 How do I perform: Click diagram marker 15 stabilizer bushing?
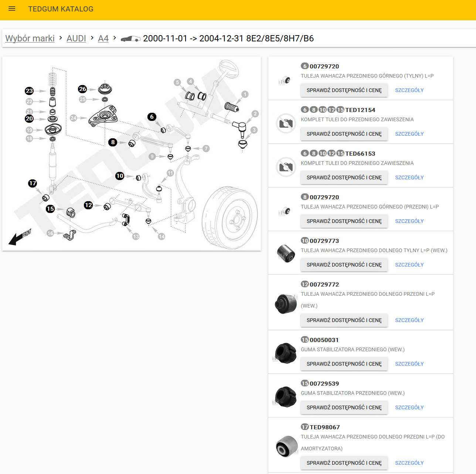point(50,209)
